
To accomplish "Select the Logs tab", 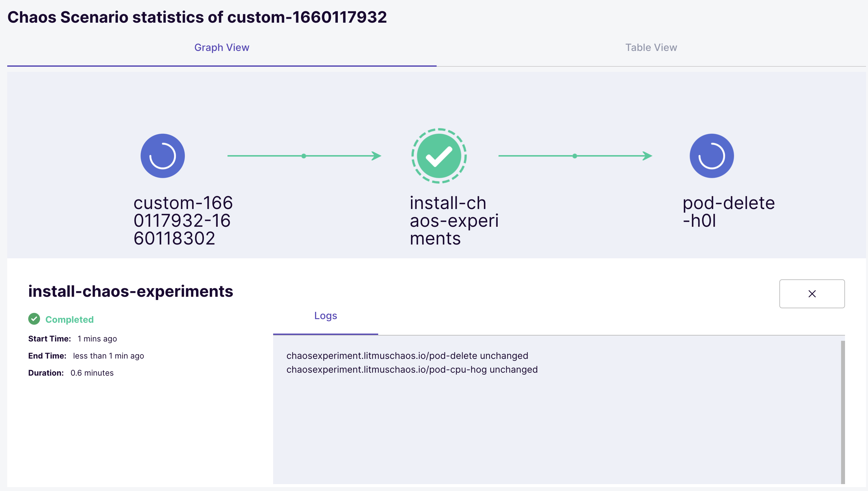I will point(326,316).
